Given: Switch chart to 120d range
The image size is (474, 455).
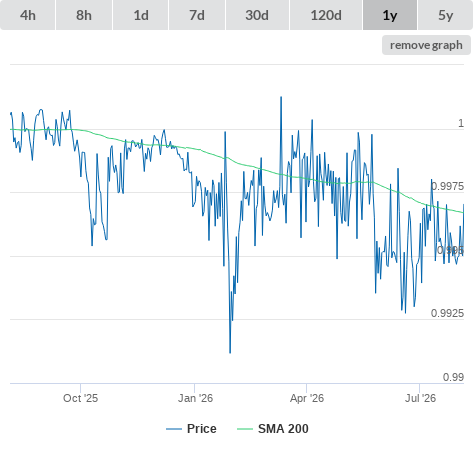Looking at the screenshot, I should (x=326, y=15).
